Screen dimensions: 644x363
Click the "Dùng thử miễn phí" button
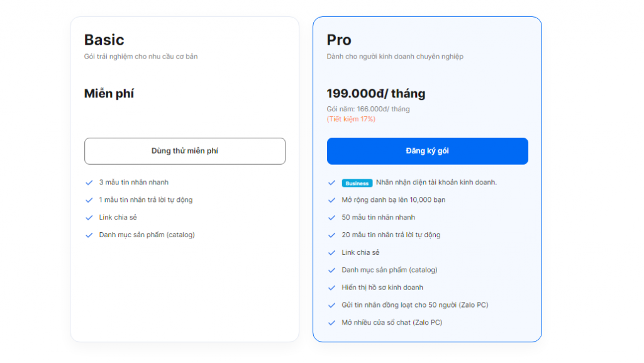[185, 151]
